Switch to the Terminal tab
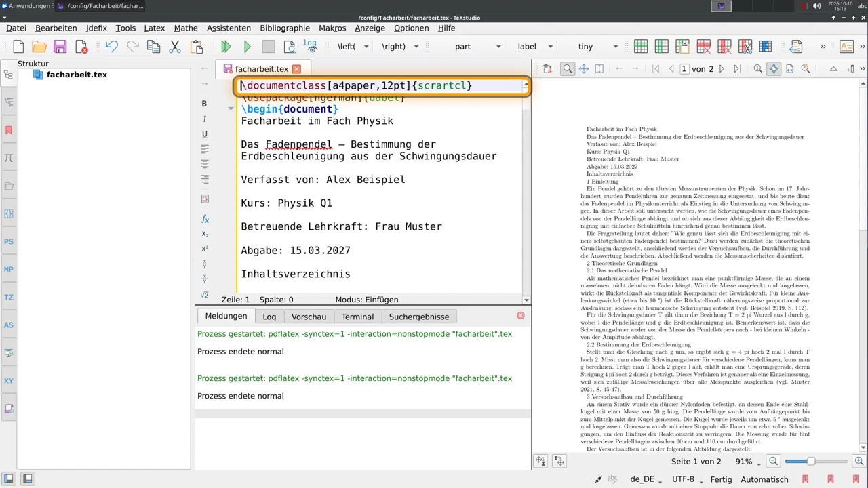 [x=357, y=317]
